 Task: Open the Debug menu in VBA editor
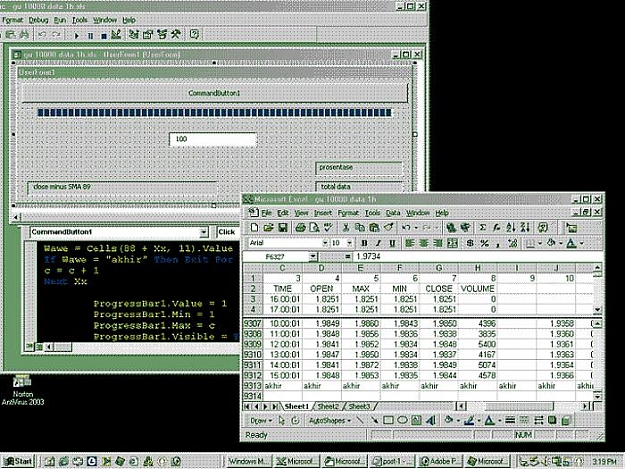point(38,20)
